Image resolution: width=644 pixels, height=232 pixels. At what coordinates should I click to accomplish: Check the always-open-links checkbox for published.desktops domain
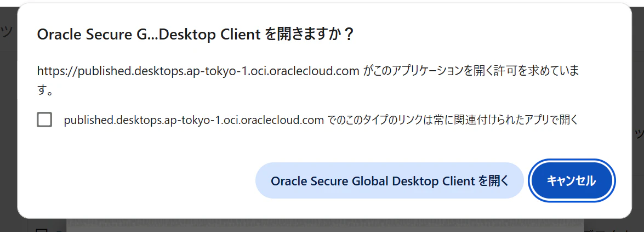pos(44,120)
